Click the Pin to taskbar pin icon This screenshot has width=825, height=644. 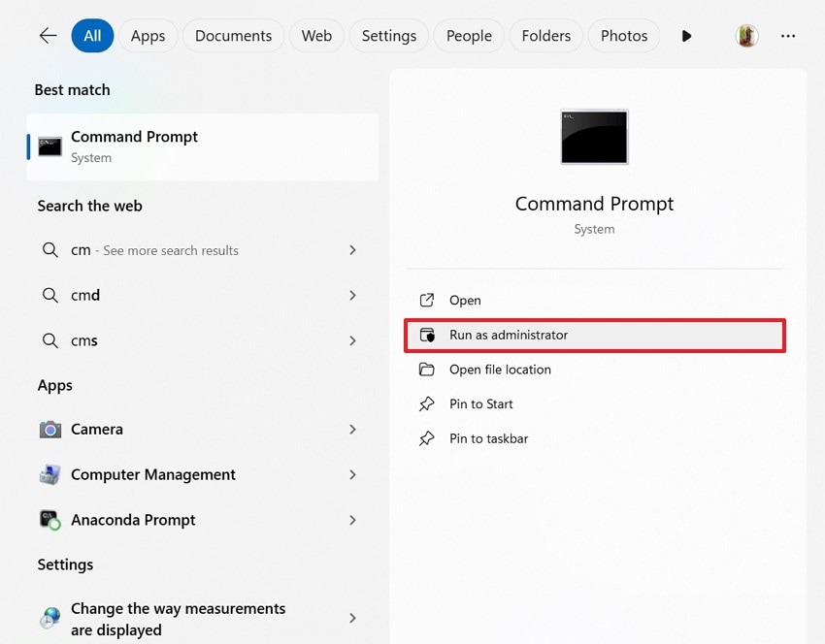(427, 438)
